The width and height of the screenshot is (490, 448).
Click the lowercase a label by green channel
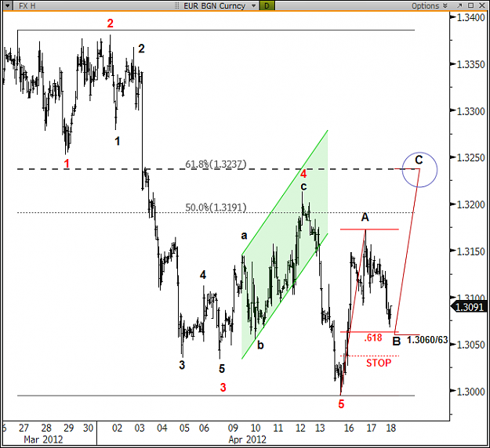[244, 236]
